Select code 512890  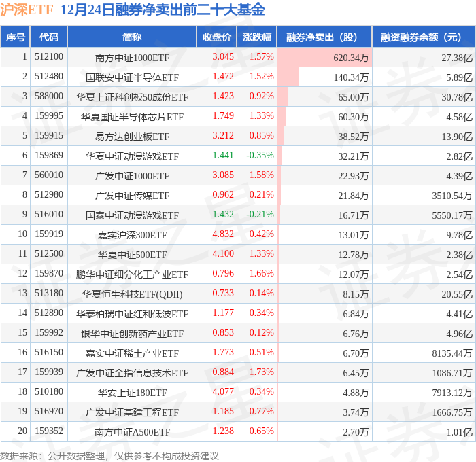(48, 313)
